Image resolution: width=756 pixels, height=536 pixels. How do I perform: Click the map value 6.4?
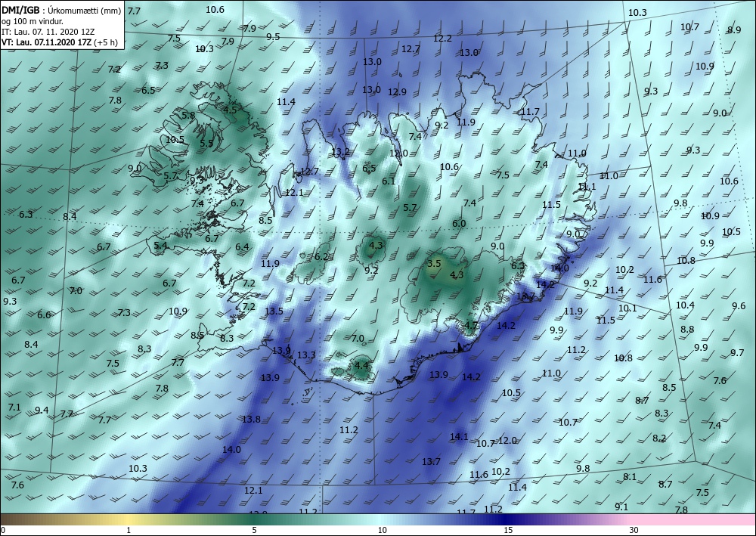[x=242, y=246]
